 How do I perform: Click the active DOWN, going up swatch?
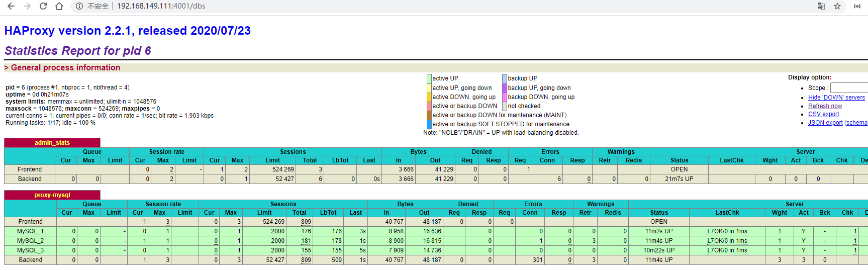coord(429,97)
